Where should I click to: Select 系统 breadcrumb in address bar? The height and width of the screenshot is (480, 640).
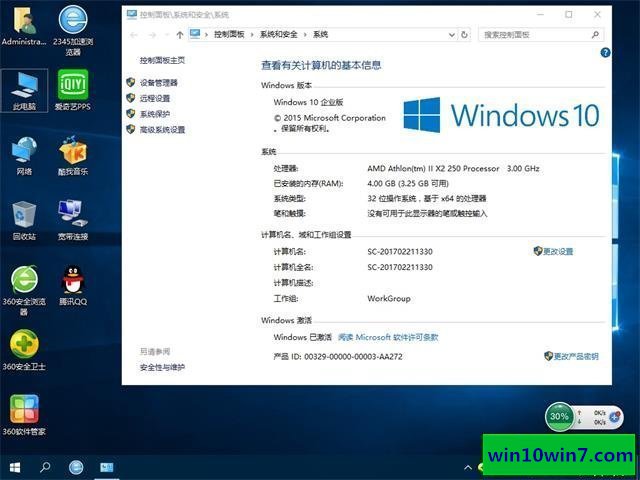(x=320, y=35)
